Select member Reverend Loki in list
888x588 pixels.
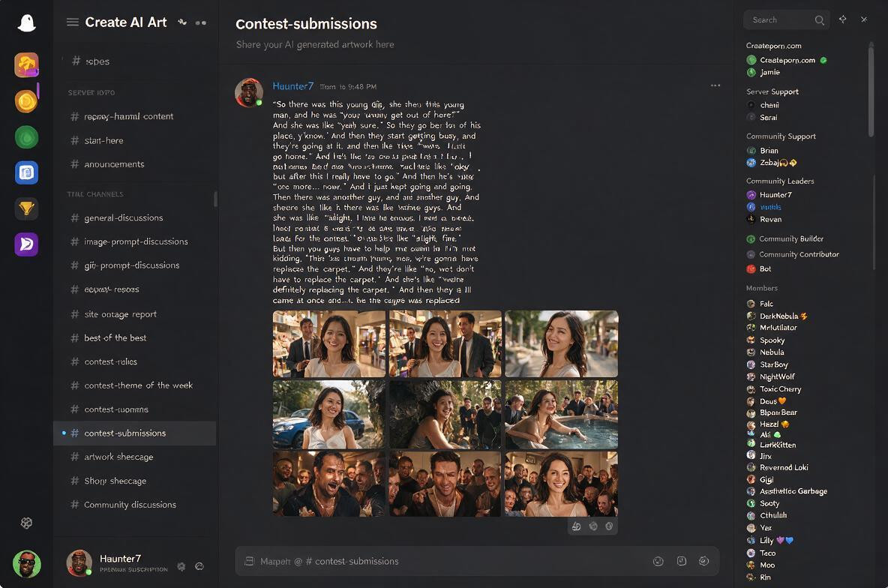pyautogui.click(x=777, y=467)
